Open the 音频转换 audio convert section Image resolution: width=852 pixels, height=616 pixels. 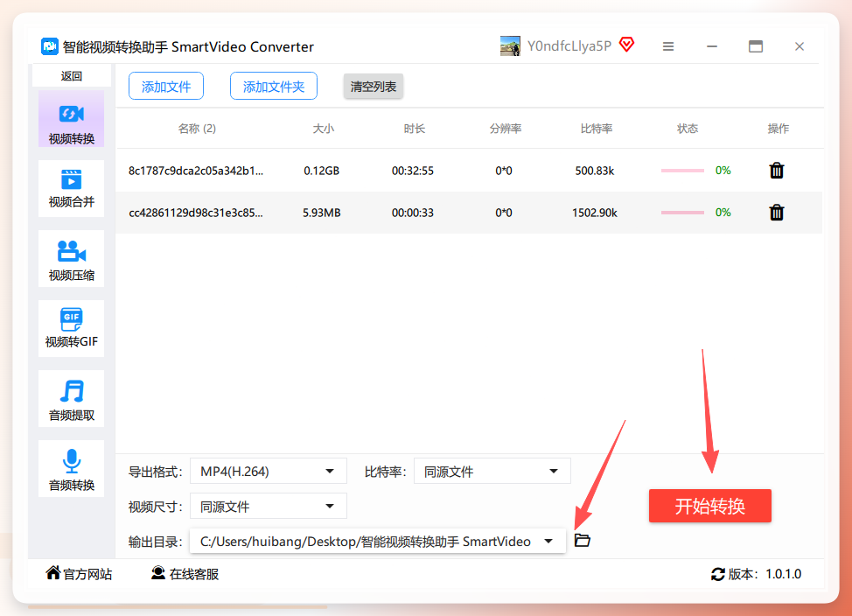point(71,469)
